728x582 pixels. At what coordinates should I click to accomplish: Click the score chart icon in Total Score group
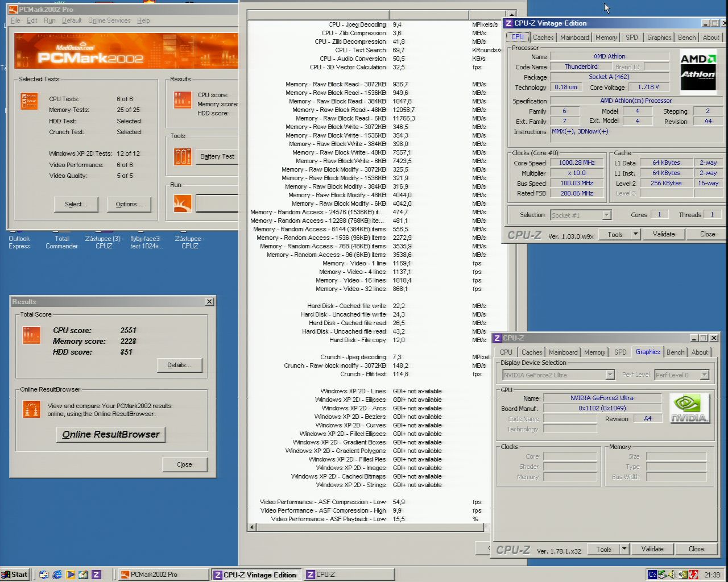tap(31, 335)
